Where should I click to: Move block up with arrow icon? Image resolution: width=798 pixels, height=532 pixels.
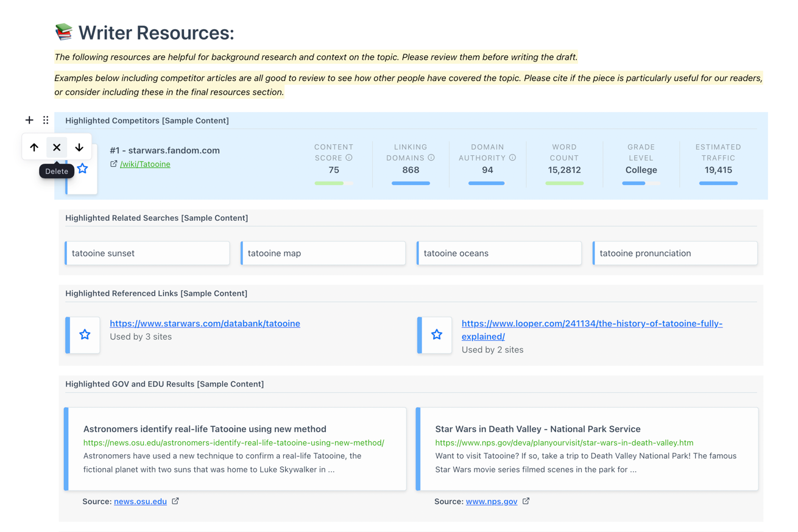tap(34, 147)
